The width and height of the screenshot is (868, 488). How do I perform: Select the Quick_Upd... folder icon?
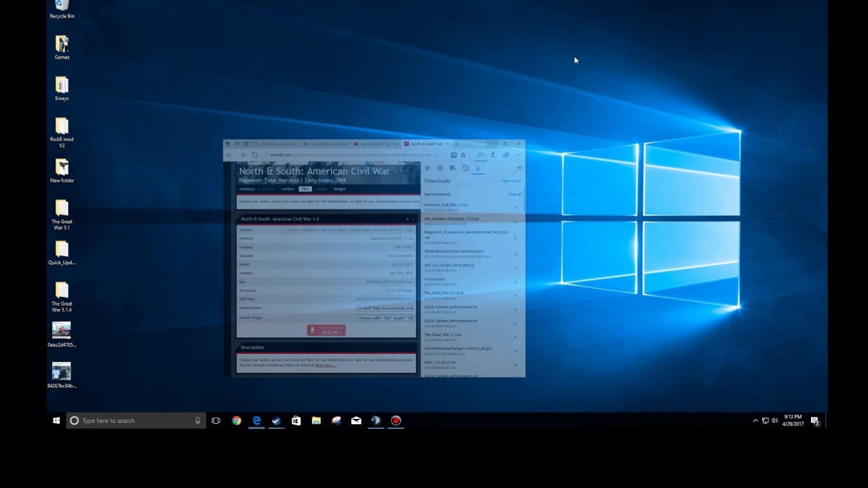pyautogui.click(x=62, y=253)
